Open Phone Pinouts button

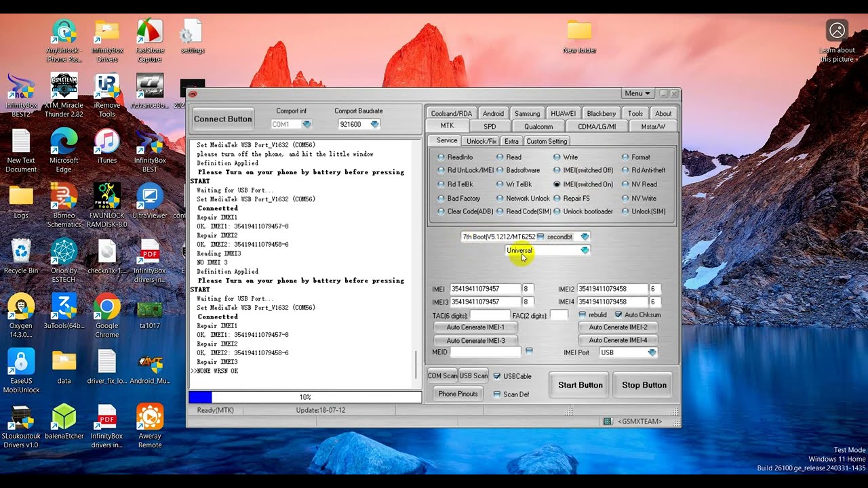click(458, 394)
